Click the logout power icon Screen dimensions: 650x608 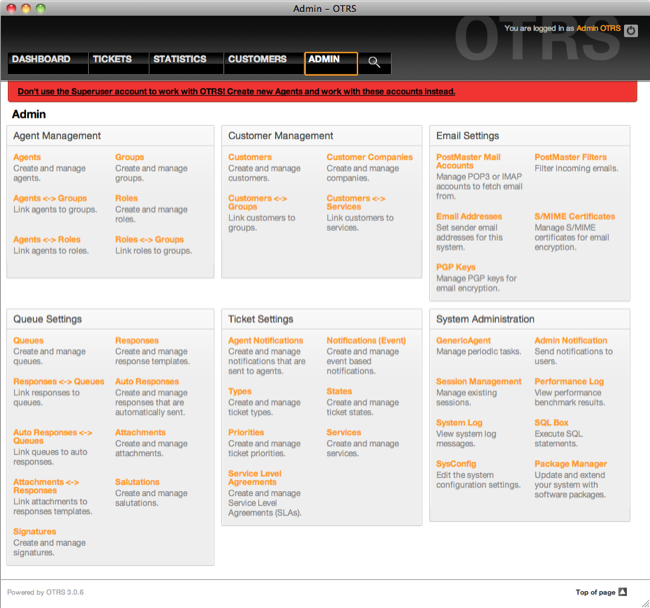(631, 30)
